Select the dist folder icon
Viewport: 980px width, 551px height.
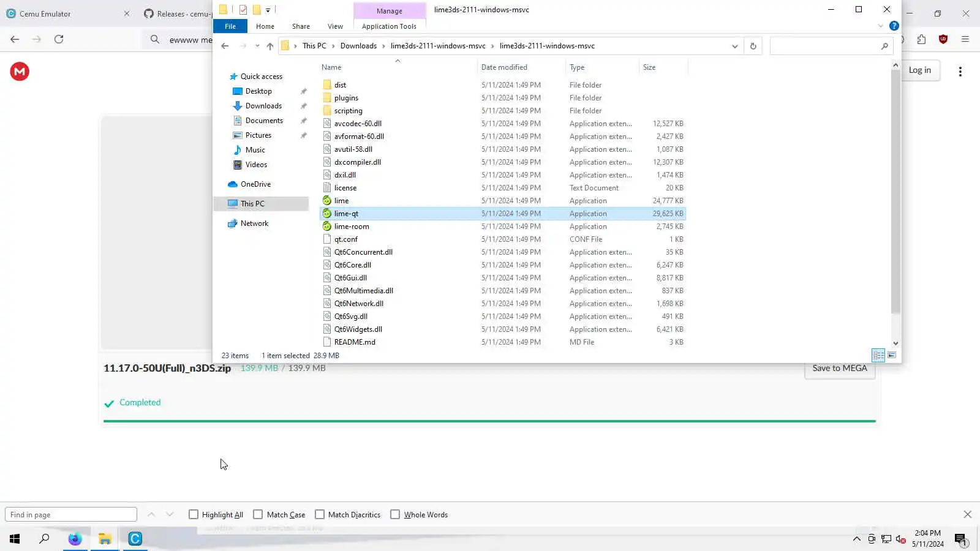tap(327, 85)
